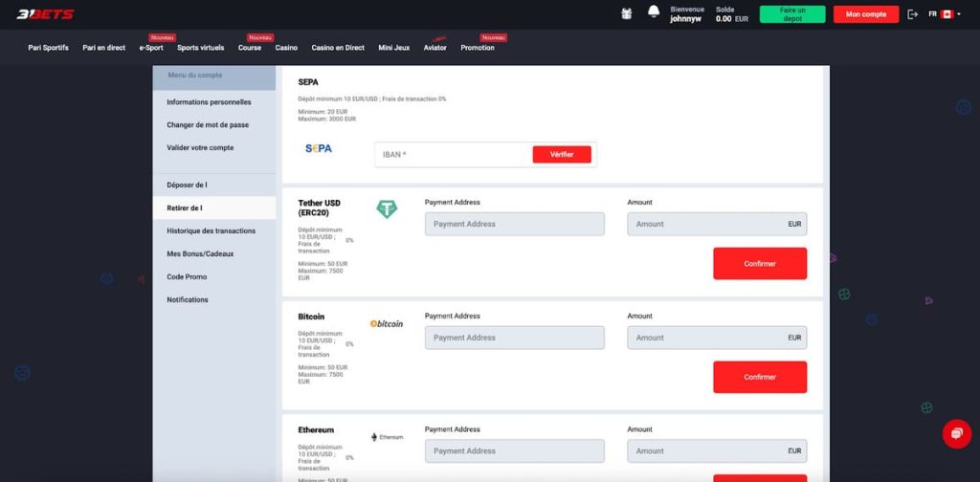This screenshot has height=482, width=980.
Task: Open the gift bonus icon
Action: point(626,13)
